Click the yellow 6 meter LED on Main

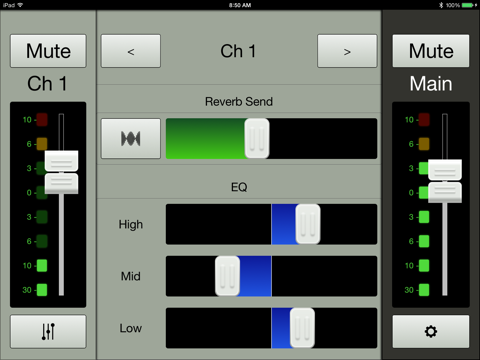(x=424, y=144)
